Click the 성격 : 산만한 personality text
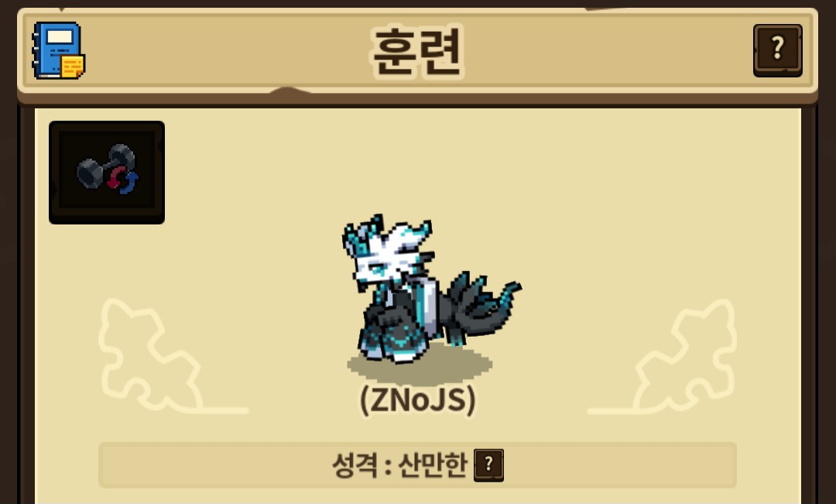Image resolution: width=836 pixels, height=504 pixels. (x=399, y=465)
